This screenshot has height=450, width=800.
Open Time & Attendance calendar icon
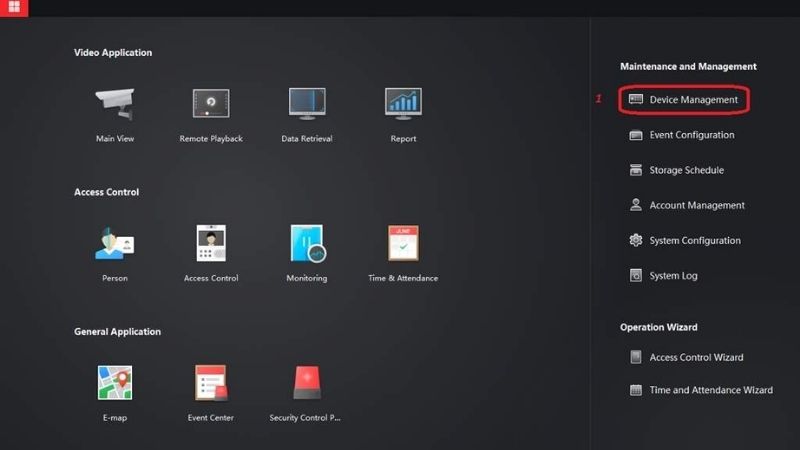pyautogui.click(x=403, y=244)
